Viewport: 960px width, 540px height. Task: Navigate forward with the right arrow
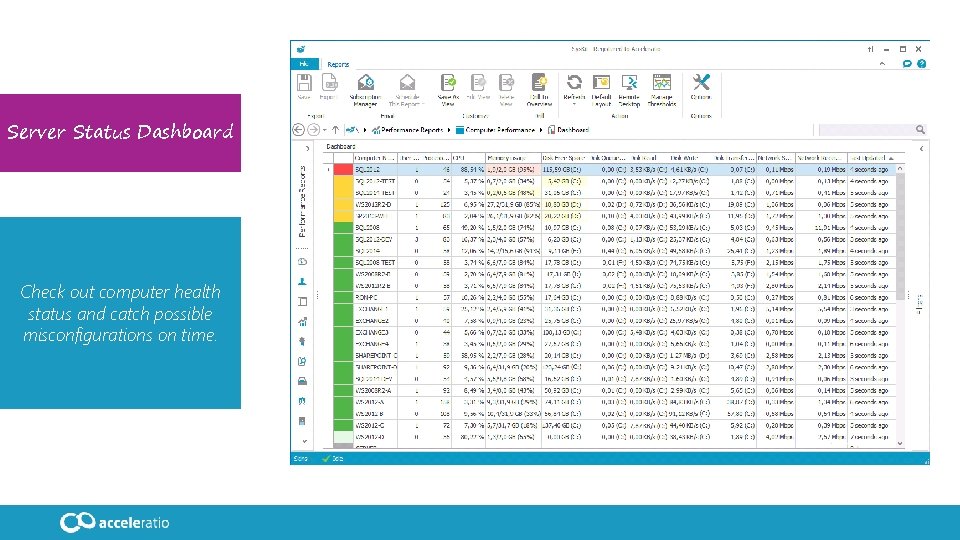[x=313, y=130]
